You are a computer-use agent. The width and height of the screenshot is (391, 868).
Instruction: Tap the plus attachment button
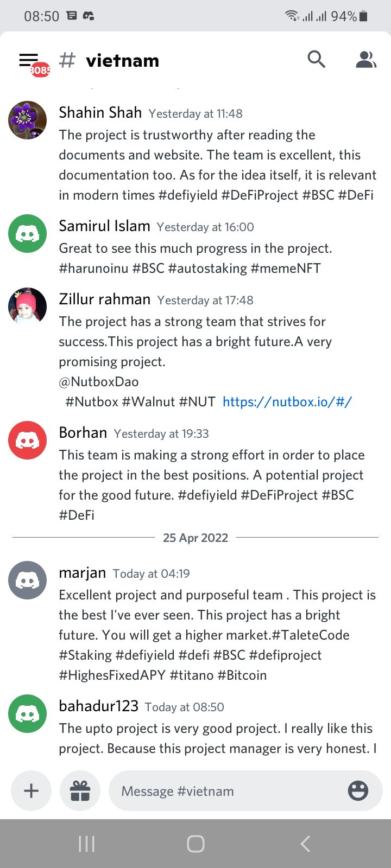point(31,790)
